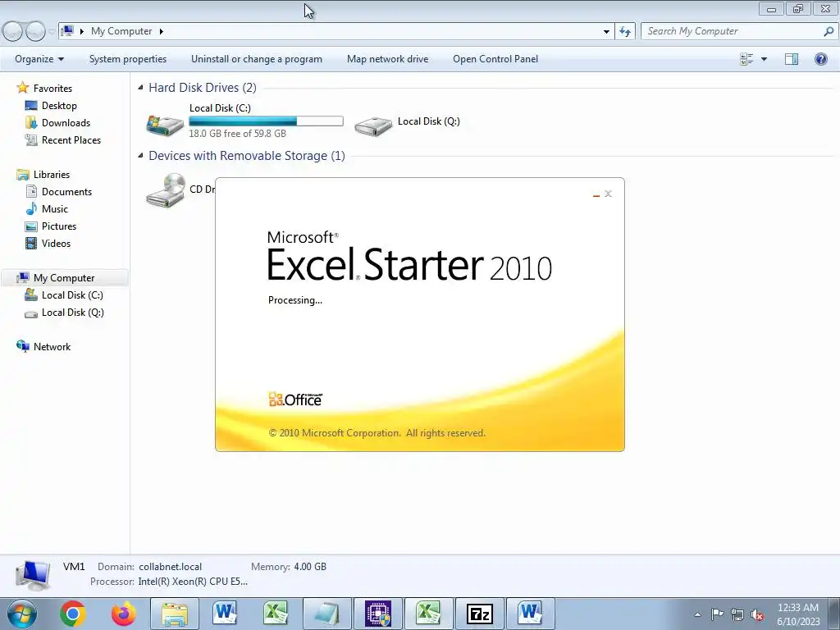Open the purple CPU chip taskbar icon
Image resolution: width=840 pixels, height=630 pixels.
click(377, 614)
